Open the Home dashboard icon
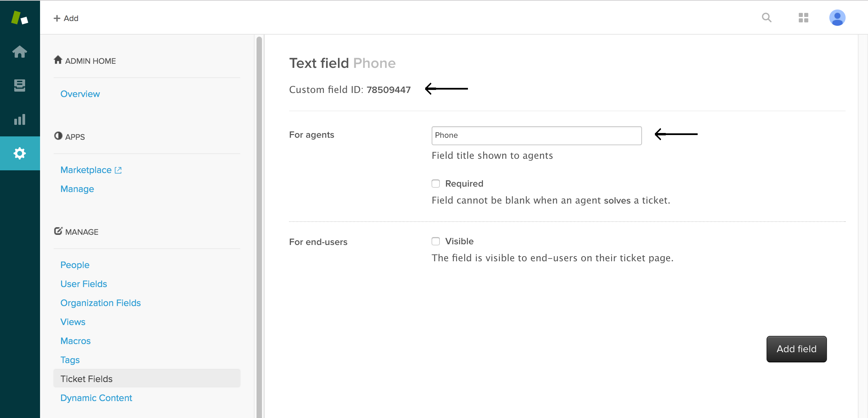 [19, 52]
